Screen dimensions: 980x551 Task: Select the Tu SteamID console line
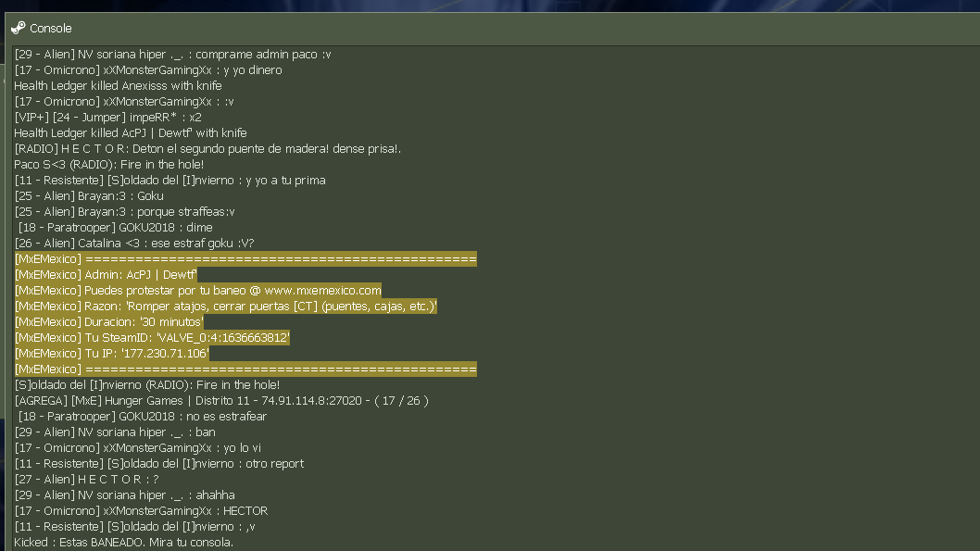(x=152, y=337)
